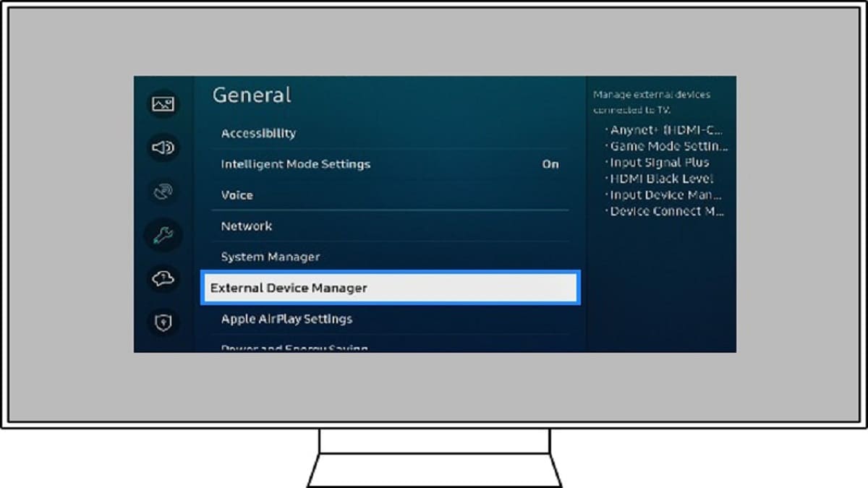The height and width of the screenshot is (488, 868).
Task: Open System Manager
Action: pos(270,257)
